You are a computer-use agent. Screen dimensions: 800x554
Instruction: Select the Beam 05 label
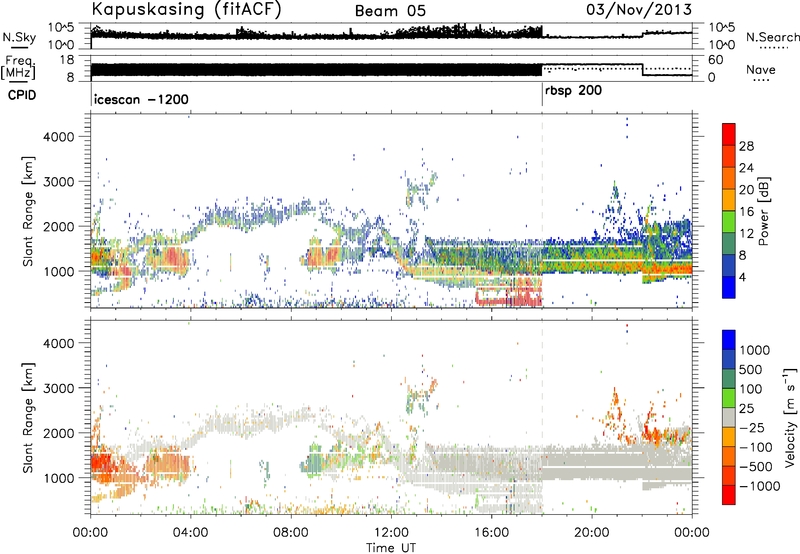(x=390, y=11)
